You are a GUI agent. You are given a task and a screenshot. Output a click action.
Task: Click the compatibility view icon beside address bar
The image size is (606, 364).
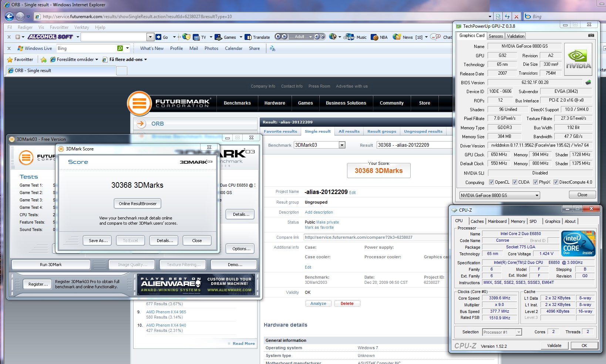[498, 17]
